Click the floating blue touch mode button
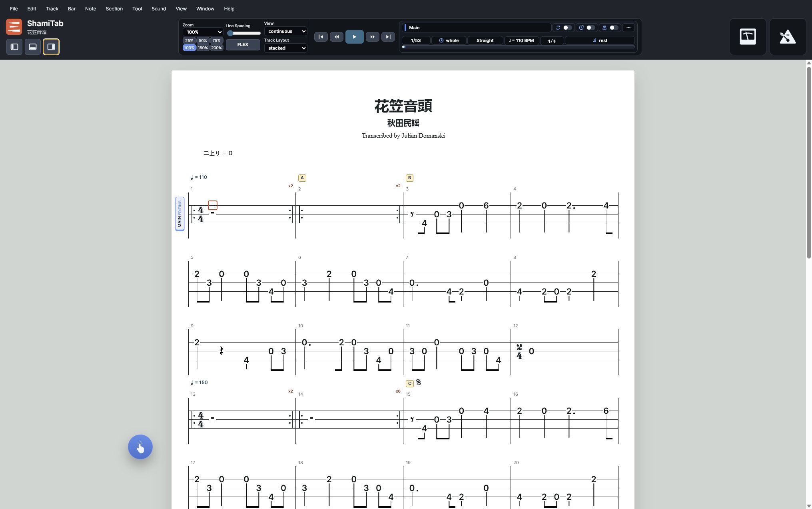The height and width of the screenshot is (509, 812). (140, 447)
